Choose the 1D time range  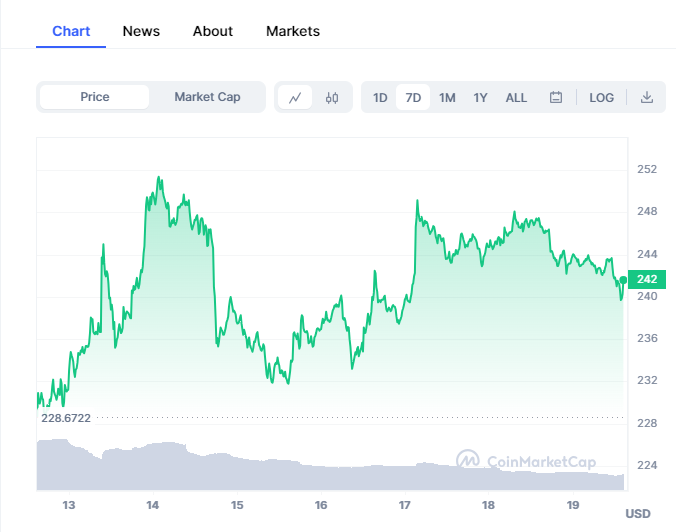pyautogui.click(x=380, y=98)
